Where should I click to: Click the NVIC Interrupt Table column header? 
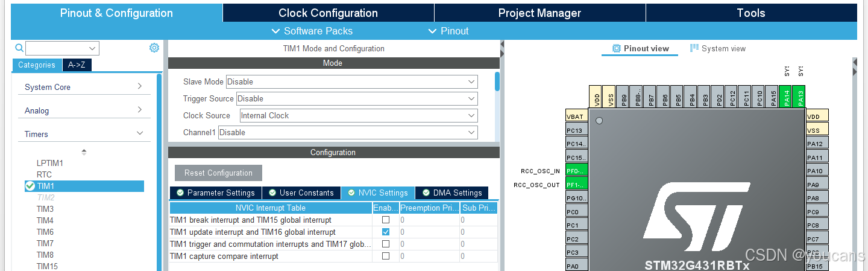click(271, 208)
